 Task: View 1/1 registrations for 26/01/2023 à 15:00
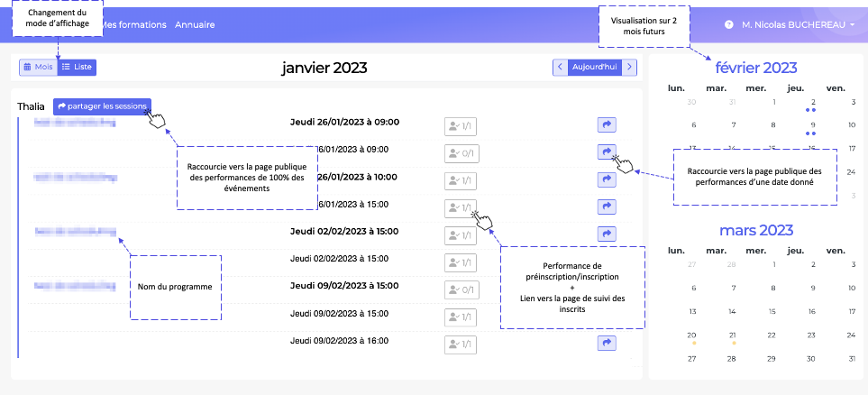click(460, 207)
